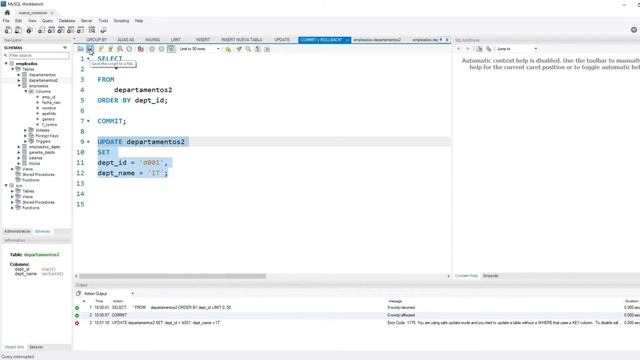Screen dimensions: 640x360
Task: Open SQL script file icon in main toolbar
Action: 18,30
